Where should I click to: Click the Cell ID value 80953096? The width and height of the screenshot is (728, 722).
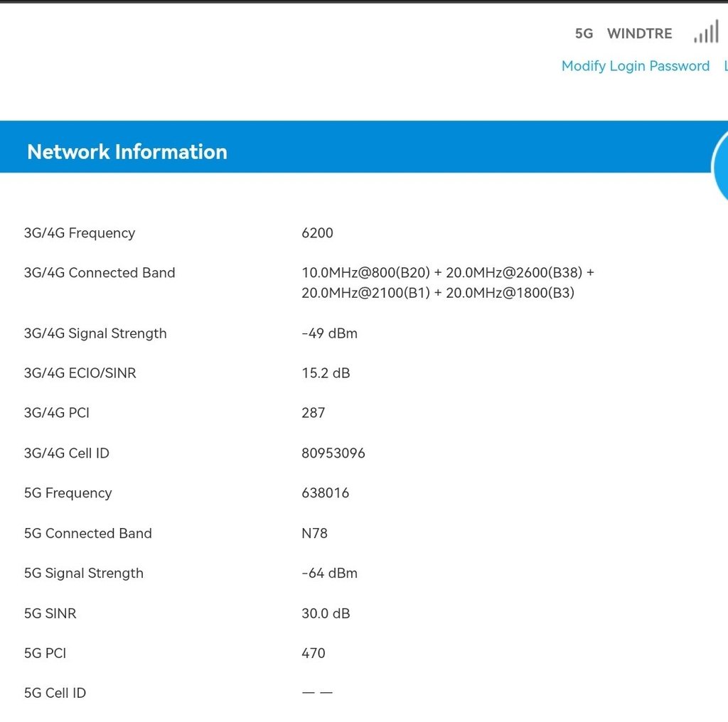point(333,453)
